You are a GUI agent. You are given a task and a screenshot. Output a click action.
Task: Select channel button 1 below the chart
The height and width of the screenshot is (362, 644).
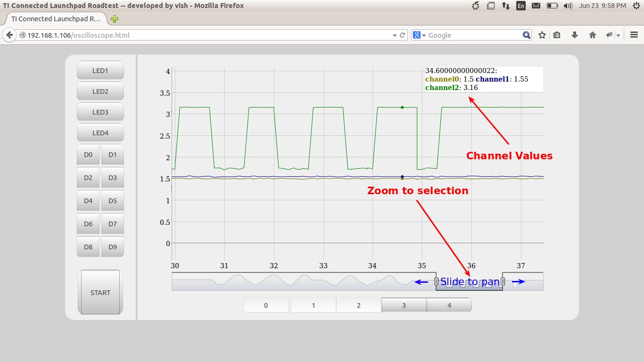point(314,305)
